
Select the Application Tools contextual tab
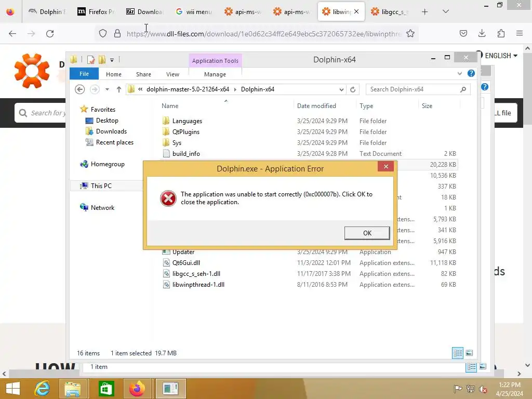point(215,61)
